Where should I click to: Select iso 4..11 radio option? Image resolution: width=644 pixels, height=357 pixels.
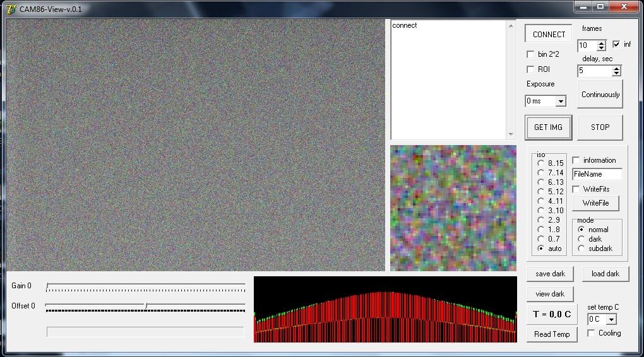[540, 201]
